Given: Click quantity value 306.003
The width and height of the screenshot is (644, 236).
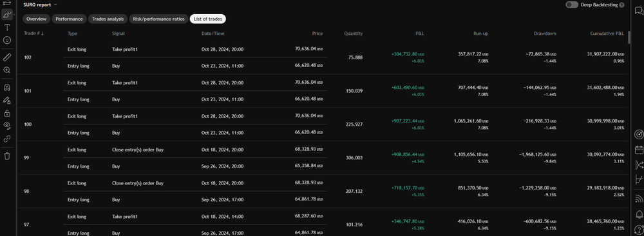Looking at the screenshot, I should [355, 158].
